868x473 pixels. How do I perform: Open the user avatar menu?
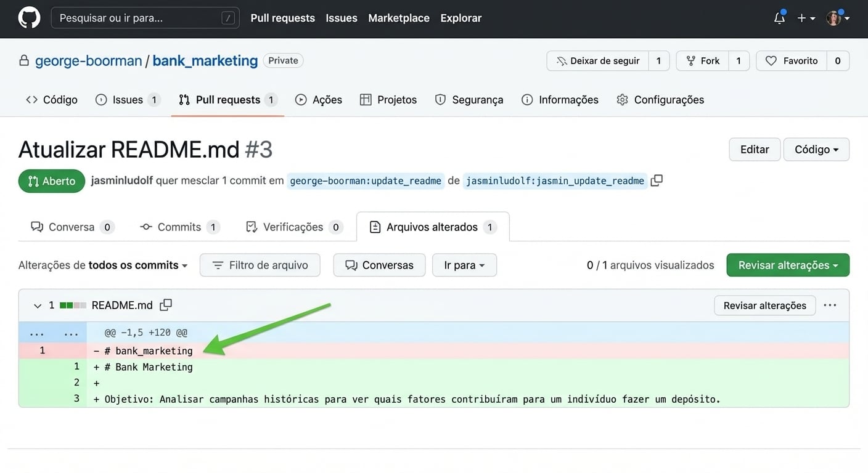(838, 18)
